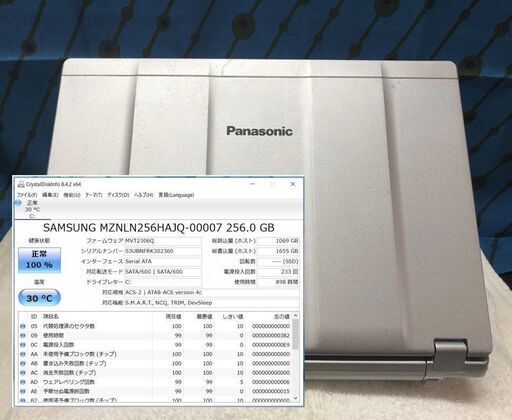
Task: Select the 電源投入回数 attribute row 0C
Action: pos(155,345)
